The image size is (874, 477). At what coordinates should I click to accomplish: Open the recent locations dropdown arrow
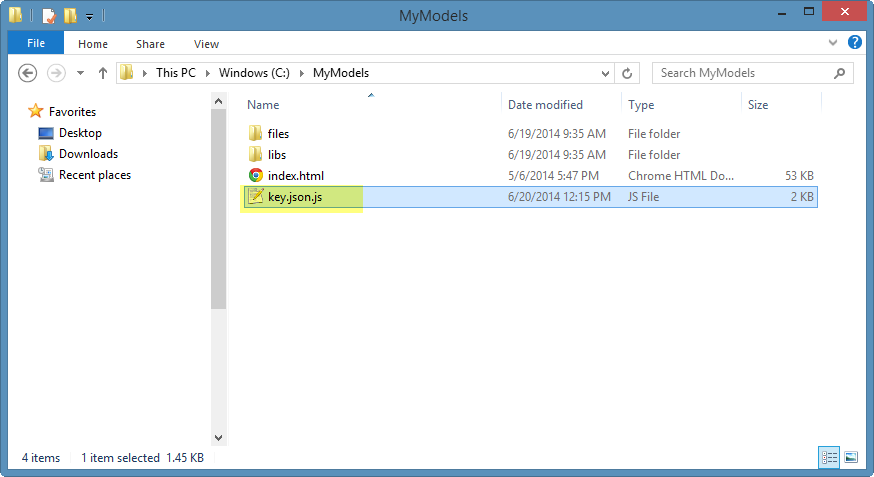click(x=80, y=73)
